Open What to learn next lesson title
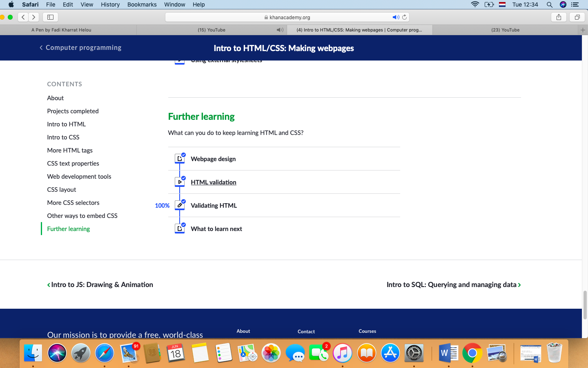This screenshot has height=368, width=588. [216, 229]
